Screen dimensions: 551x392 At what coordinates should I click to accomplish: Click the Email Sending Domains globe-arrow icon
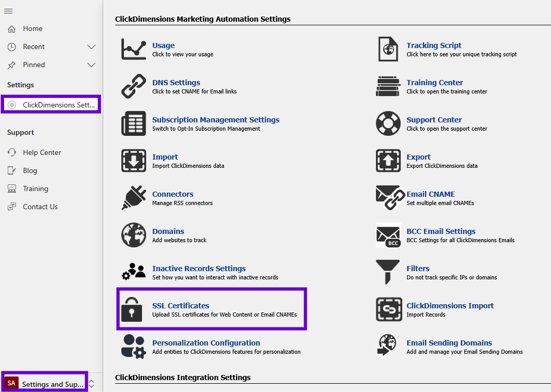[386, 346]
